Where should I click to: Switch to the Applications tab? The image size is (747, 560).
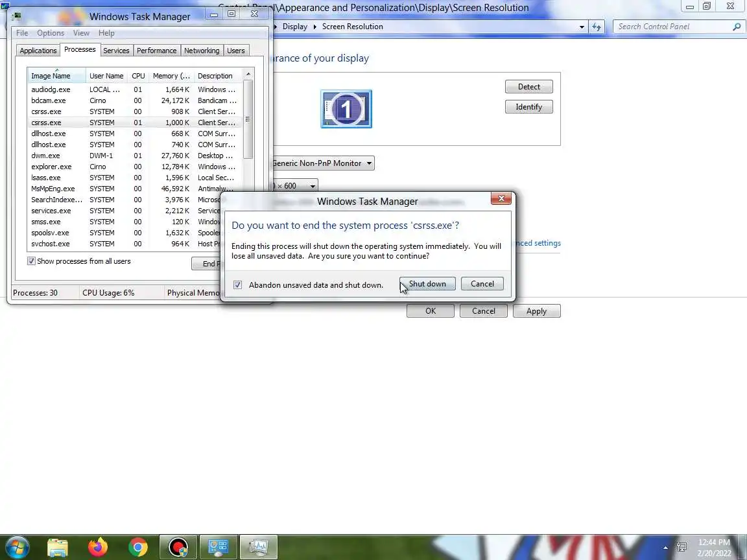point(38,51)
